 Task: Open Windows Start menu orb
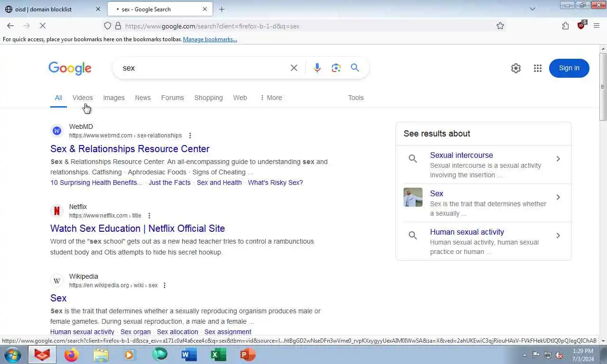click(13, 355)
